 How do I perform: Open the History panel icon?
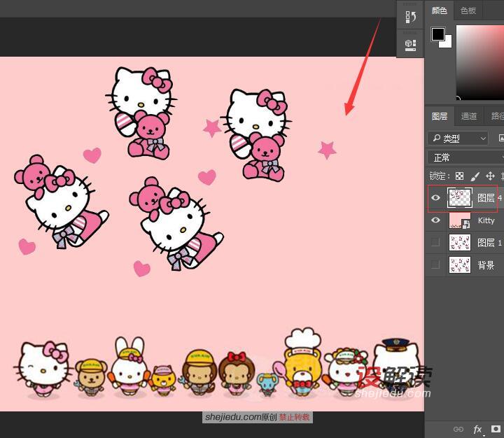410,17
